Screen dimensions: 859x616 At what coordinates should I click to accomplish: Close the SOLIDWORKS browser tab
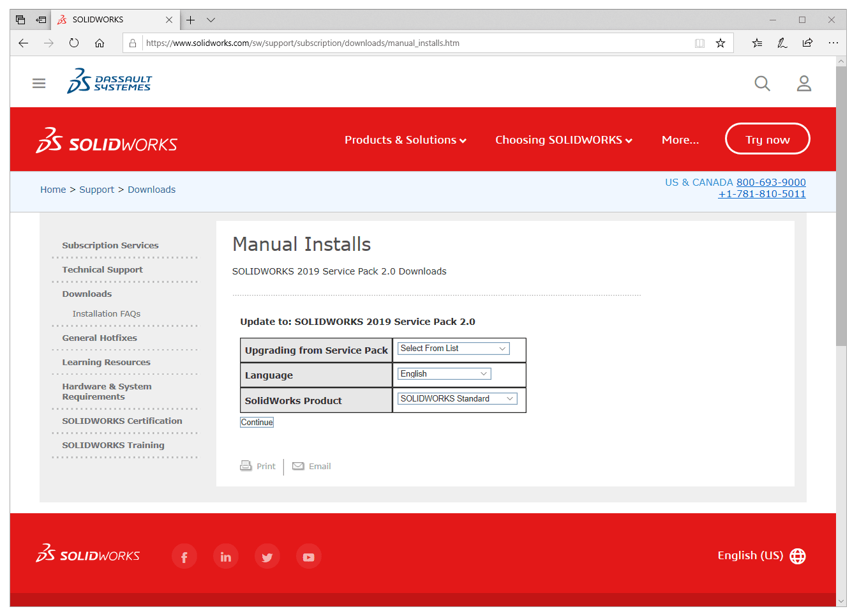pos(169,20)
